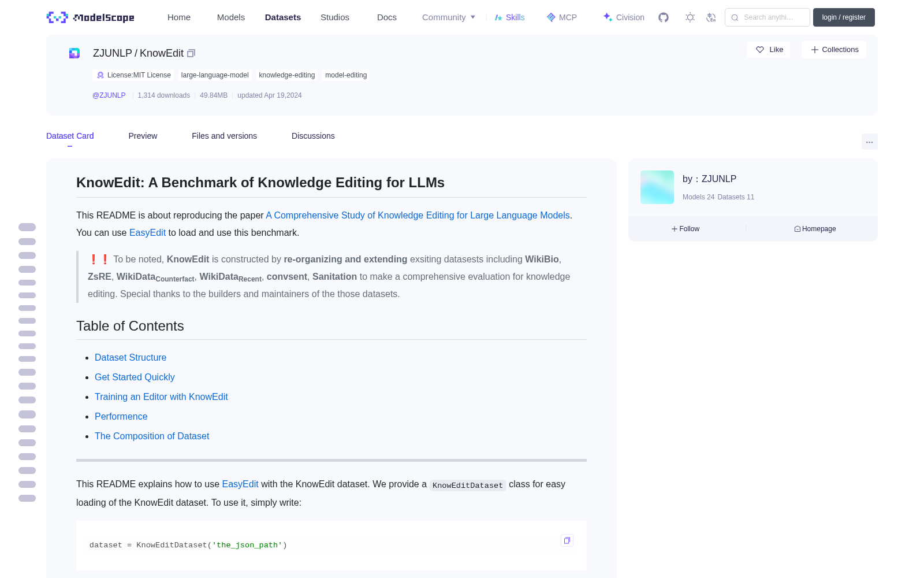Screen dimensions: 924x578
Task: Click the Follow button
Action: (x=685, y=229)
